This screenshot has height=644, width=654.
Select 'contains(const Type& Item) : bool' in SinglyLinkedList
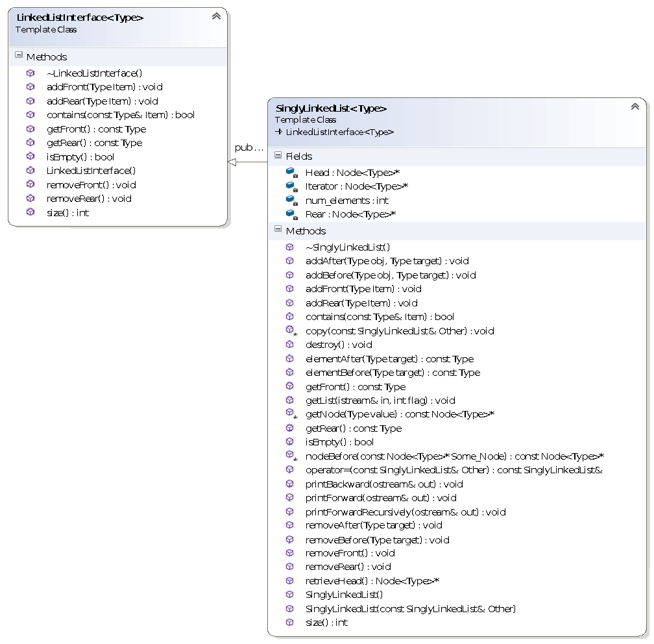380,317
